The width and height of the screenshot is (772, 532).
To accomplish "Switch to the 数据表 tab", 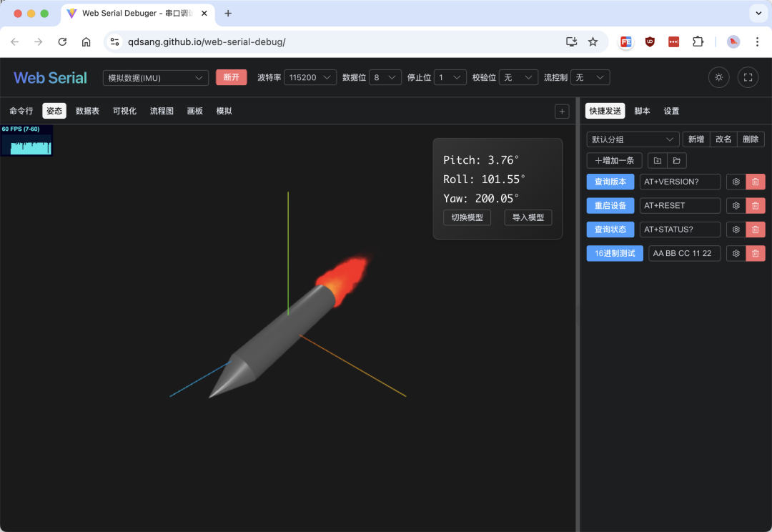I will (87, 111).
